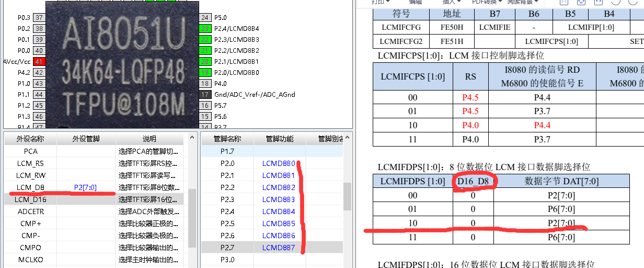Select the ADCETR peripheral row

(30, 211)
